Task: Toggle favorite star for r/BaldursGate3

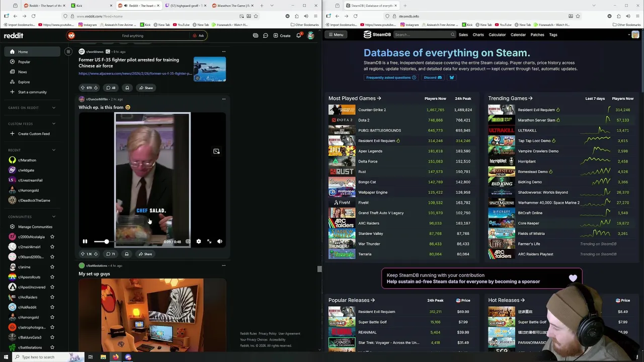Action: pos(52,337)
